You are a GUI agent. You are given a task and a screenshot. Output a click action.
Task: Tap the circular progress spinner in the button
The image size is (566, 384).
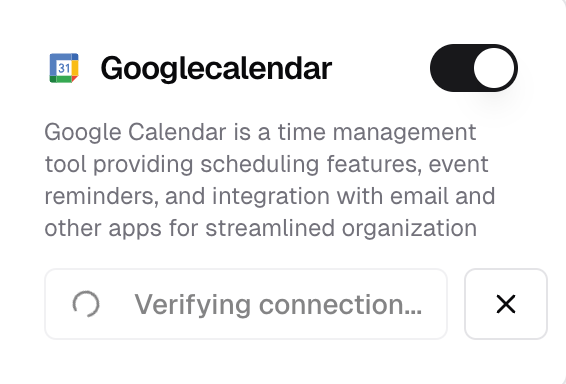click(x=86, y=304)
